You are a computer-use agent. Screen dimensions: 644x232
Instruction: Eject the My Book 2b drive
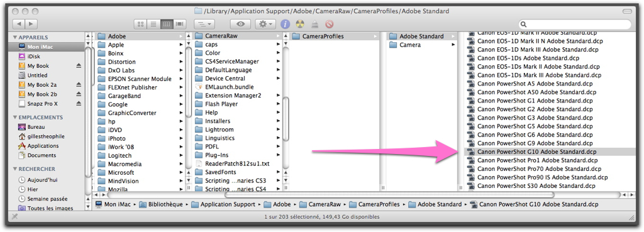(x=79, y=94)
